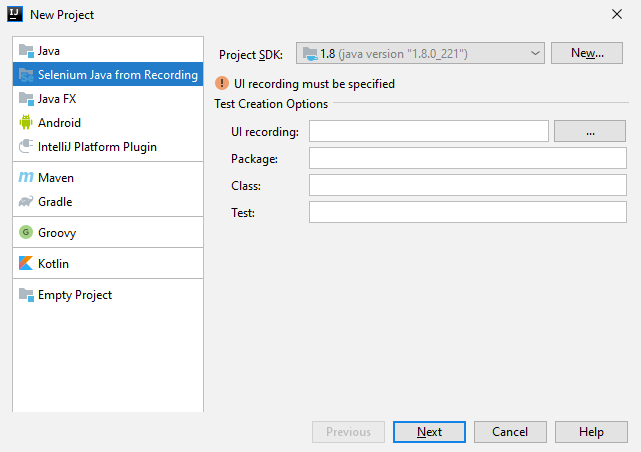Close the New Project dialog
Viewport: 641px width, 452px height.
[616, 14]
